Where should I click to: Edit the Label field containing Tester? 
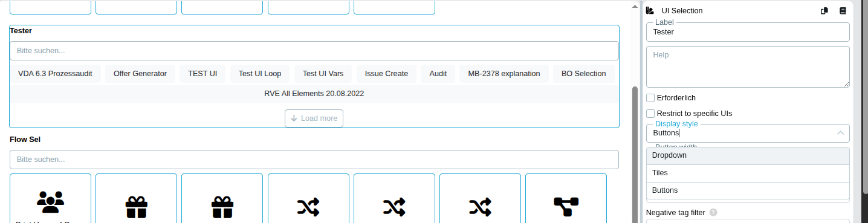pyautogui.click(x=748, y=32)
